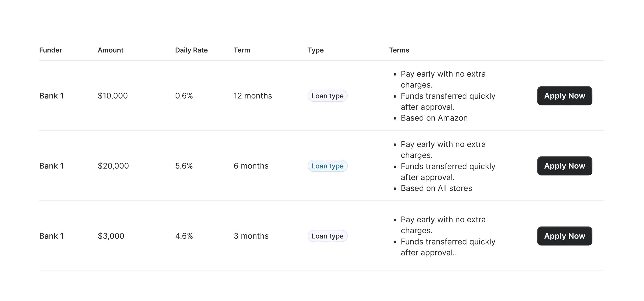This screenshot has width=644, height=301.
Task: Click Apply Now for the $3,000 loan
Action: tap(565, 236)
